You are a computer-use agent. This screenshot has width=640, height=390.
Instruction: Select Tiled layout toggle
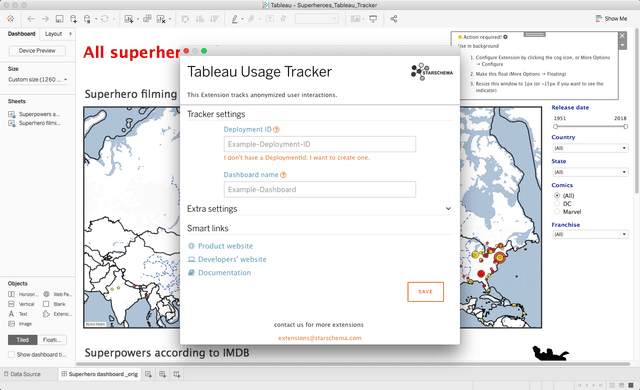(x=22, y=340)
